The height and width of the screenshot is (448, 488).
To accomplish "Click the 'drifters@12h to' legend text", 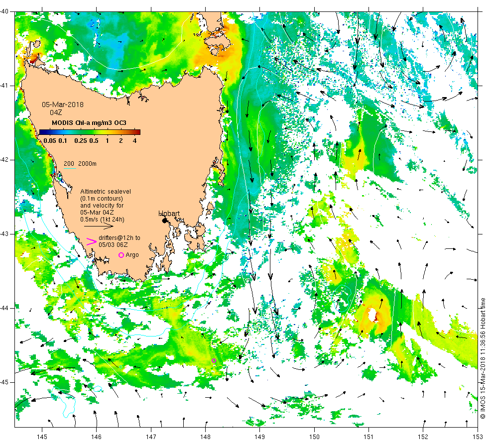I will click(120, 238).
